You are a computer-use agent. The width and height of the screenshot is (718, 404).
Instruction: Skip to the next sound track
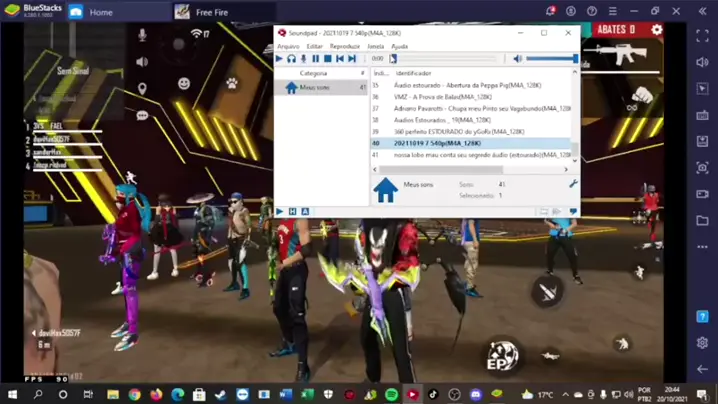click(x=352, y=59)
